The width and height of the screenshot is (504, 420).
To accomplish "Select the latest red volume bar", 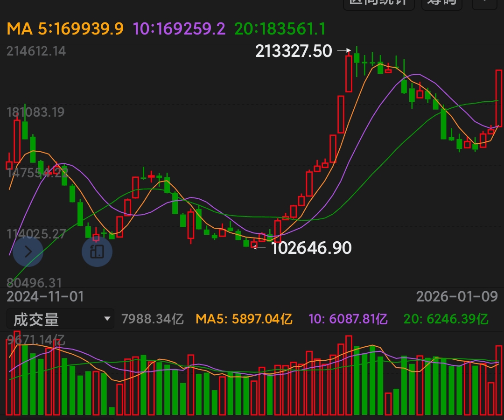I will 499,380.
